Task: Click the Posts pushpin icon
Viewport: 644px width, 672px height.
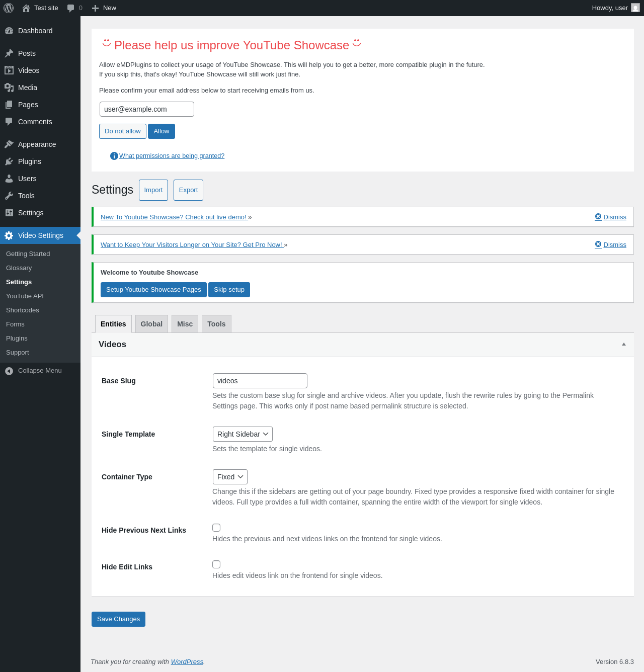Action: click(9, 53)
